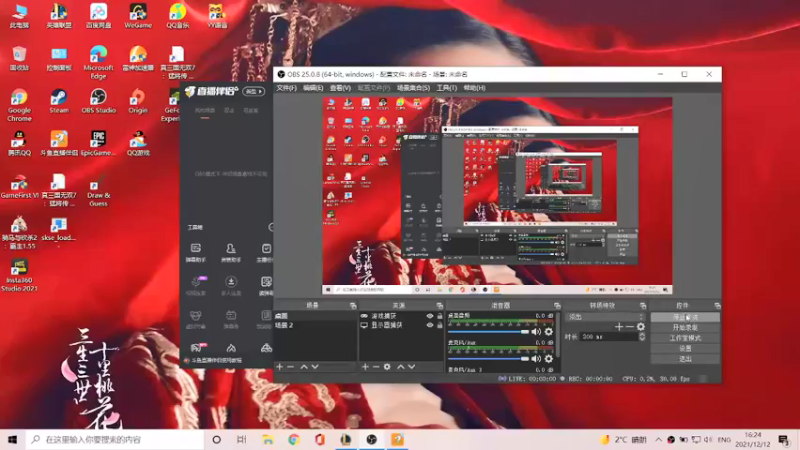Open the Origin desktop shortcut

tap(138, 101)
